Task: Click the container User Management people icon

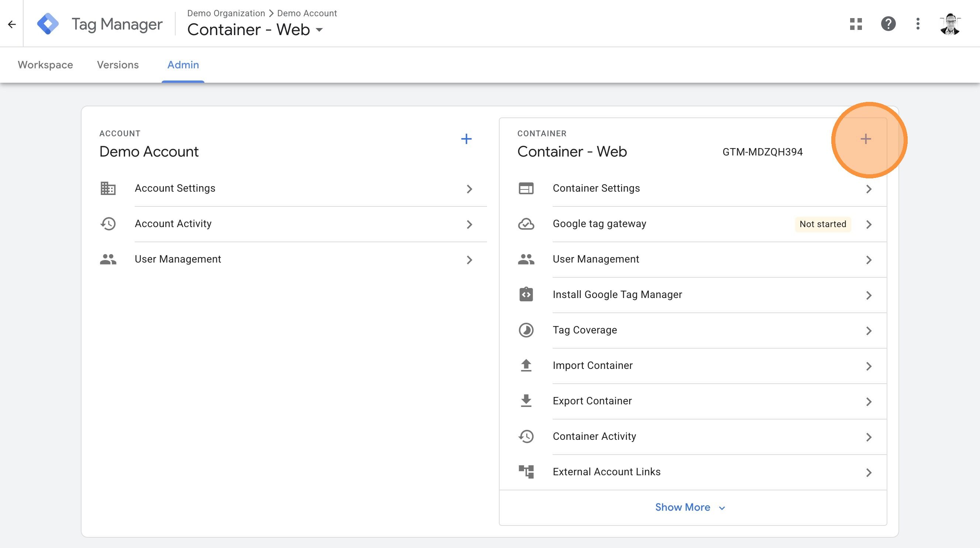Action: [x=526, y=259]
